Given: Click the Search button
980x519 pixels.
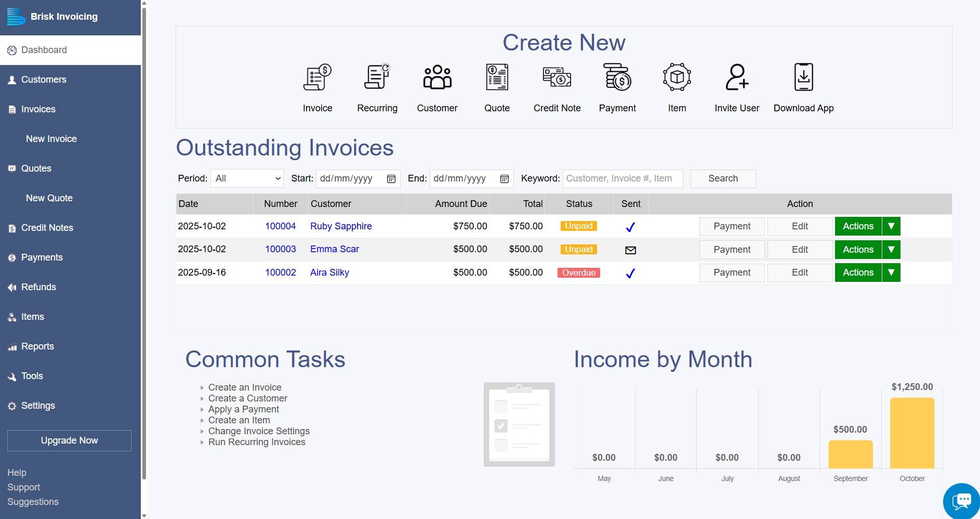Looking at the screenshot, I should point(723,178).
